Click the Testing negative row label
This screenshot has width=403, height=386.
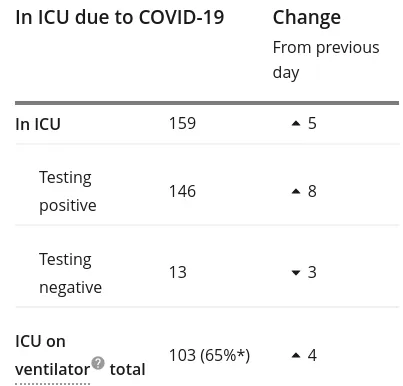(70, 273)
